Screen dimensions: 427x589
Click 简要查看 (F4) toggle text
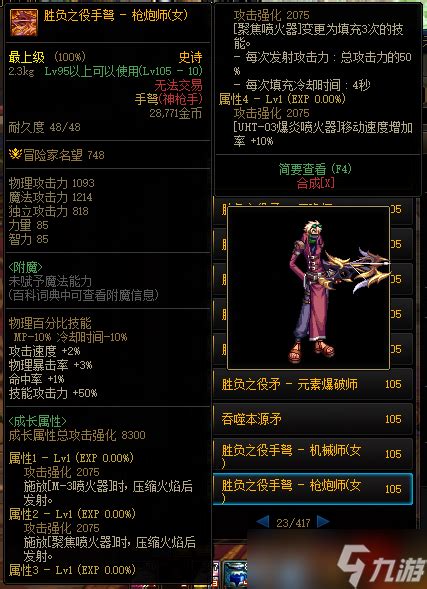coord(315,169)
